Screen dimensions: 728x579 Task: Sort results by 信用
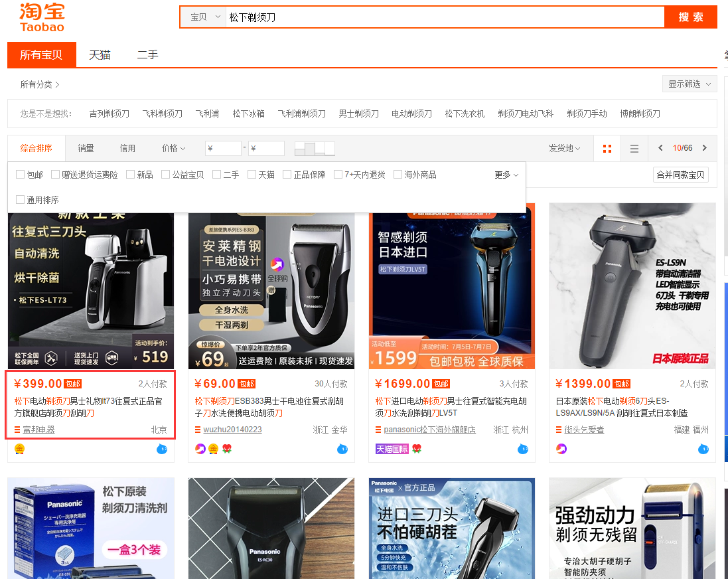point(127,148)
